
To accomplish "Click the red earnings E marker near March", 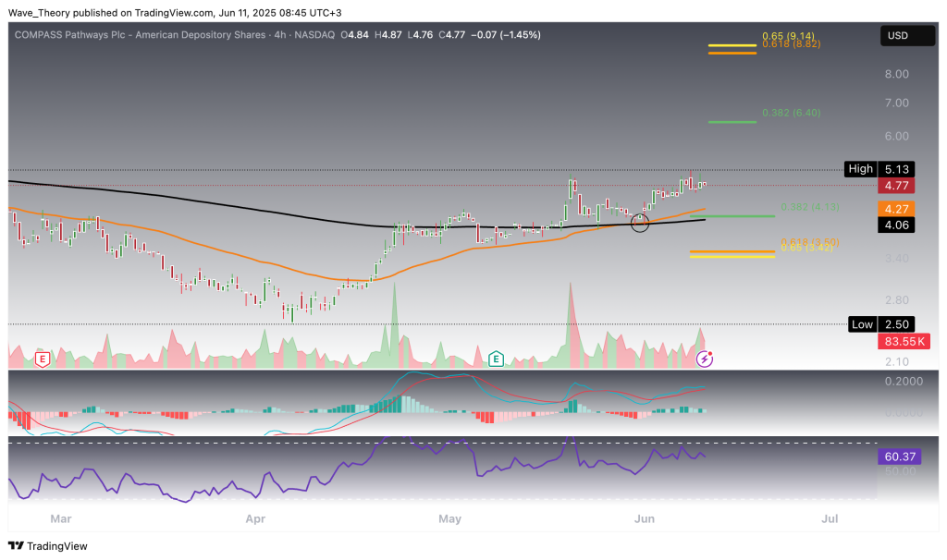I will click(43, 360).
